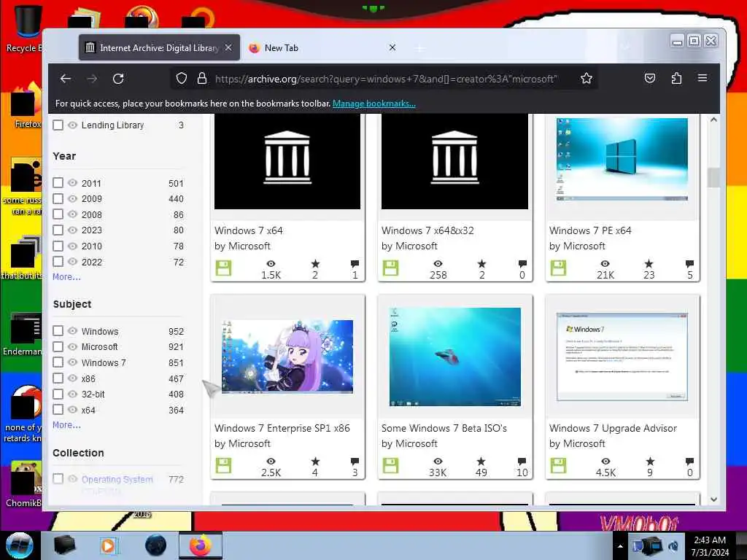The image size is (747, 560).
Task: Click the URL address bar
Action: click(x=386, y=79)
